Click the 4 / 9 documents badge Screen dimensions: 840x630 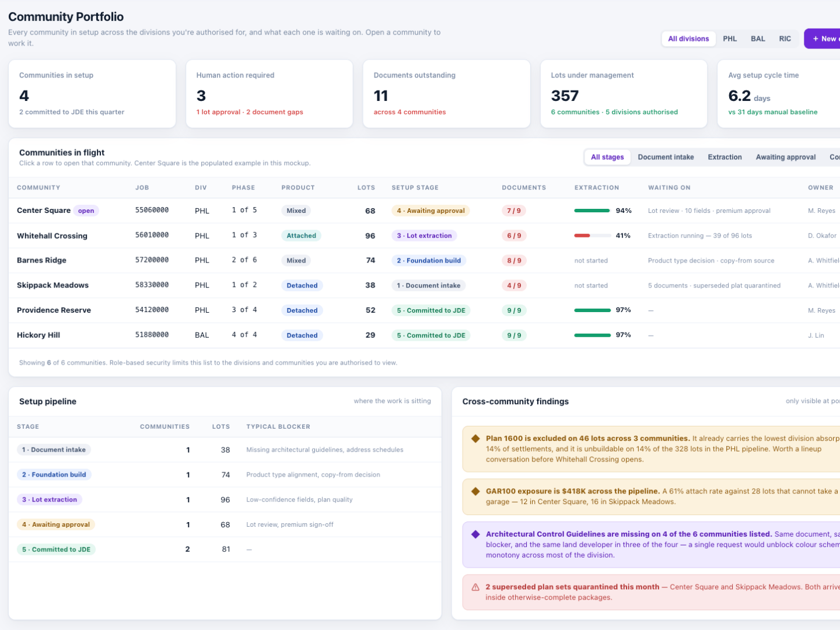514,286
